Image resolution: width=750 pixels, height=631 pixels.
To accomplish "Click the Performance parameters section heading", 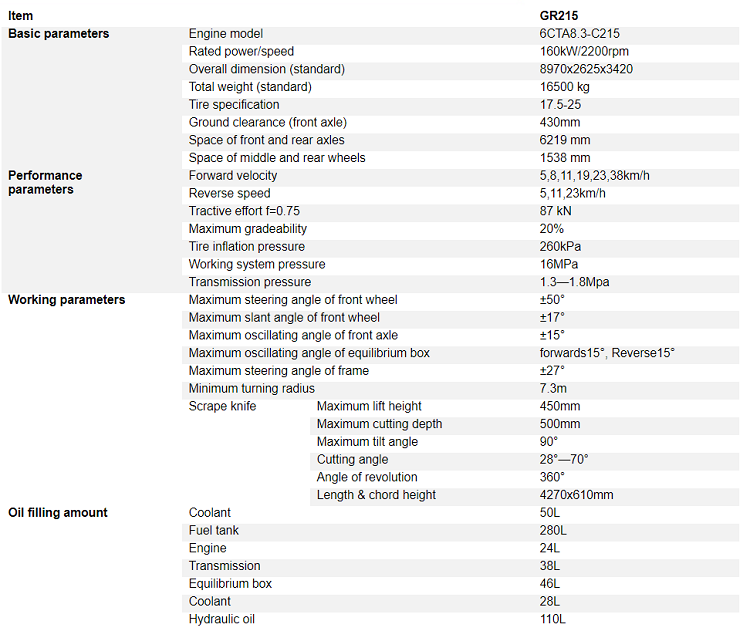I will [x=45, y=182].
